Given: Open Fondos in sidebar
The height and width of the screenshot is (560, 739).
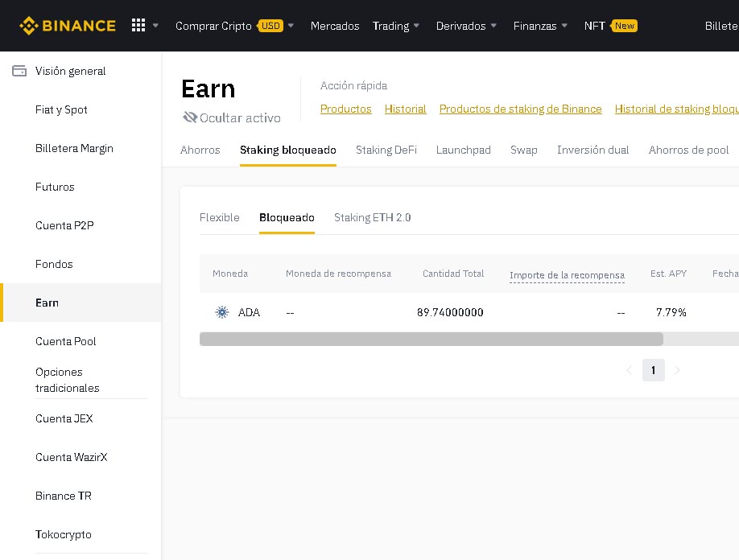Looking at the screenshot, I should [x=54, y=264].
